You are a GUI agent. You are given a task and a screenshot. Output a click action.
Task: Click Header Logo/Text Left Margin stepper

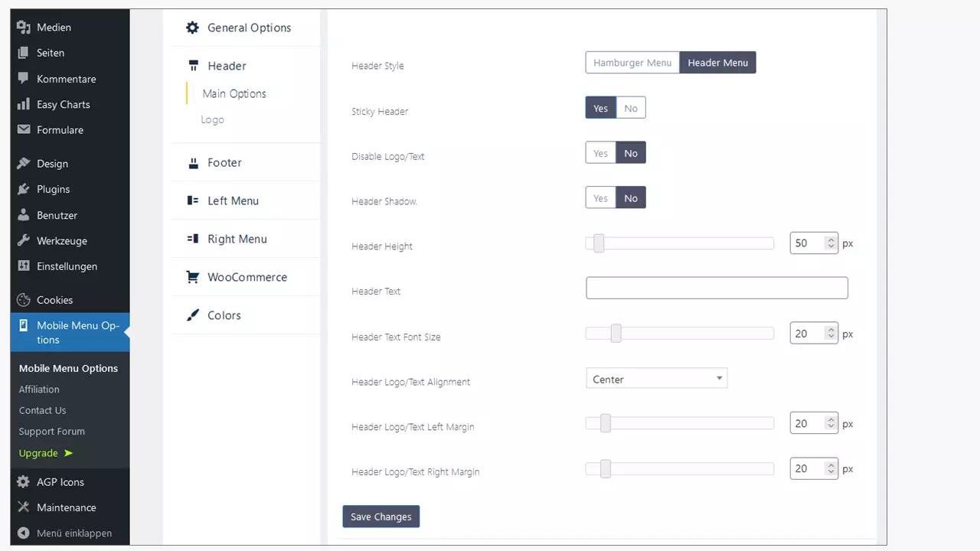[x=831, y=423]
